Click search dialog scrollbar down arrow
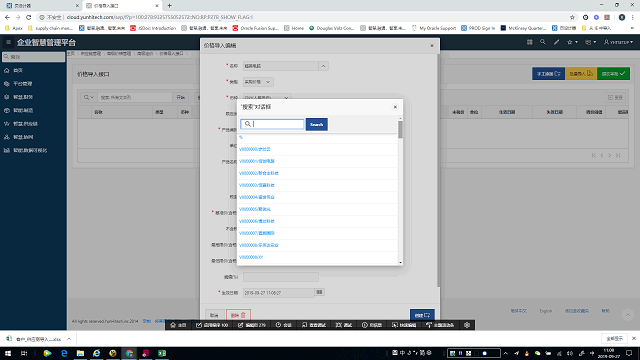 coord(400,262)
